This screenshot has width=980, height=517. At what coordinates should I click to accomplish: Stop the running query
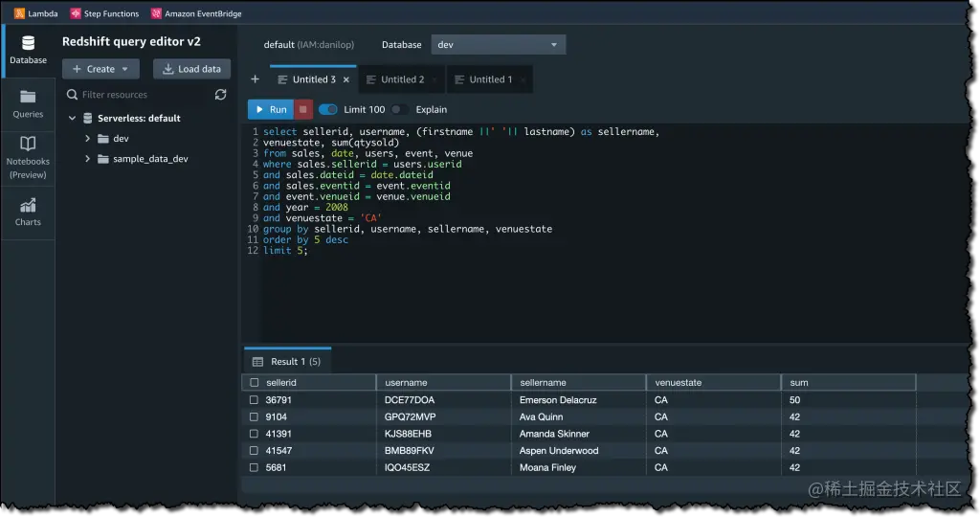303,109
